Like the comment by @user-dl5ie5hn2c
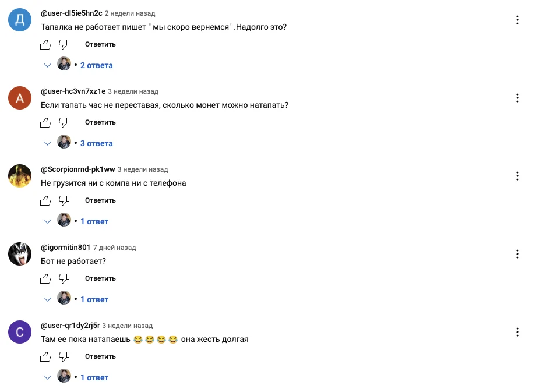The width and height of the screenshot is (536, 392). click(45, 44)
